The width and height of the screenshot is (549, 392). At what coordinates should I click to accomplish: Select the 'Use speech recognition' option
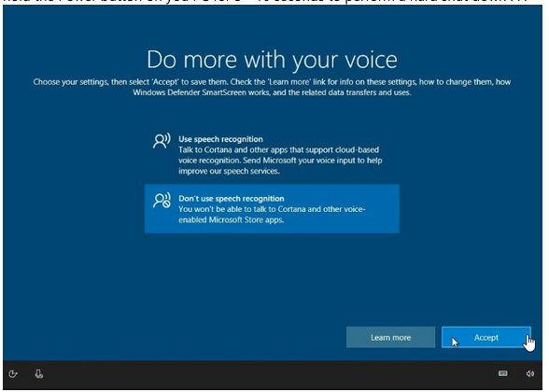pyautogui.click(x=272, y=155)
